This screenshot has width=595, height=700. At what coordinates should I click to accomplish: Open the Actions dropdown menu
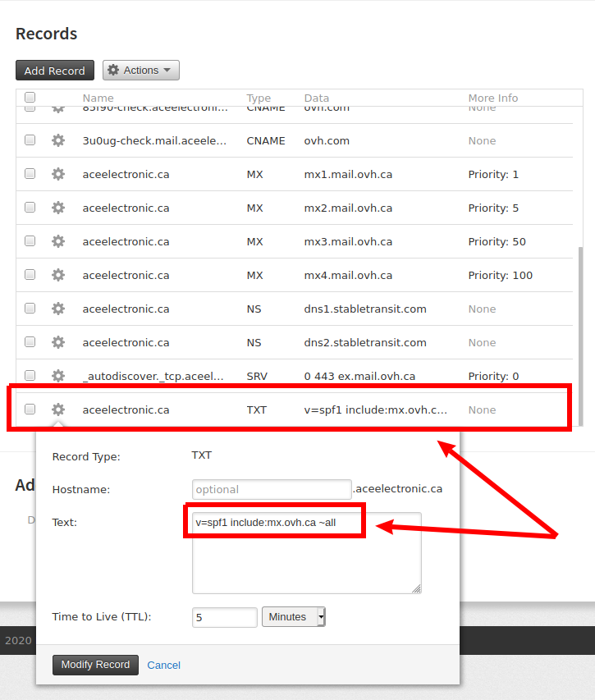pos(141,71)
